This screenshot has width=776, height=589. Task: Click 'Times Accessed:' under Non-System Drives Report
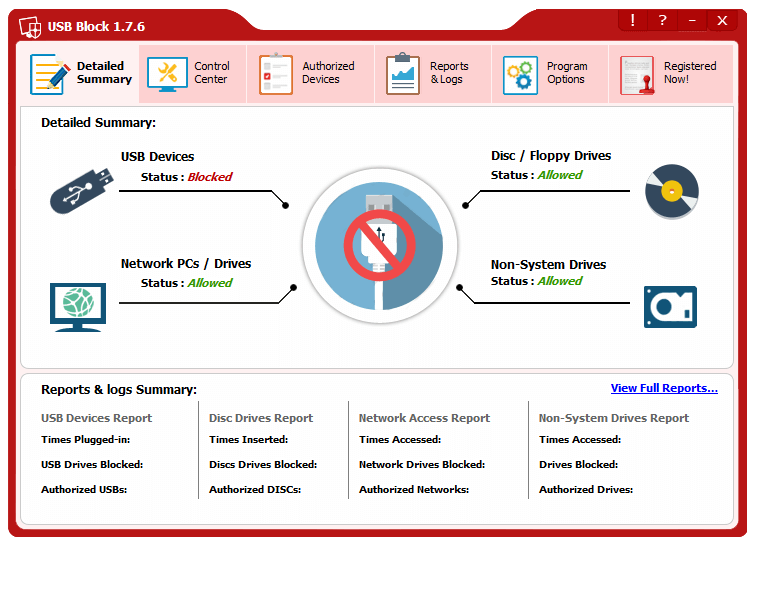click(580, 440)
